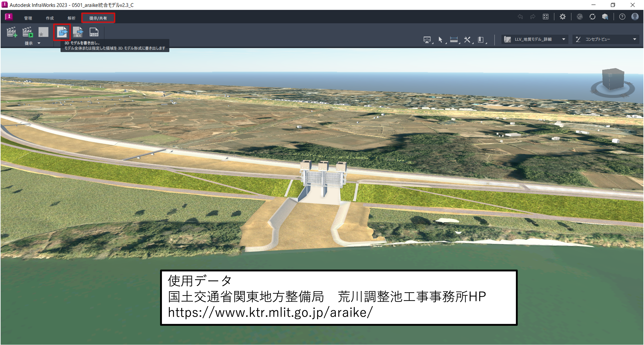Open the 管理 tab
644x345 pixels.
28,18
